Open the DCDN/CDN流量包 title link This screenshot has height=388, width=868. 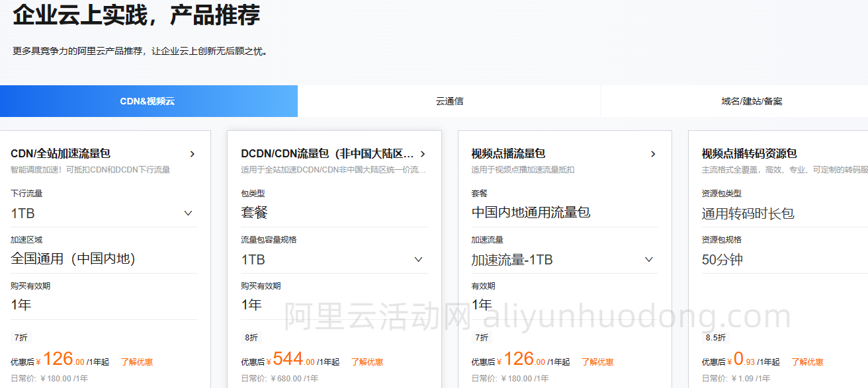(327, 154)
